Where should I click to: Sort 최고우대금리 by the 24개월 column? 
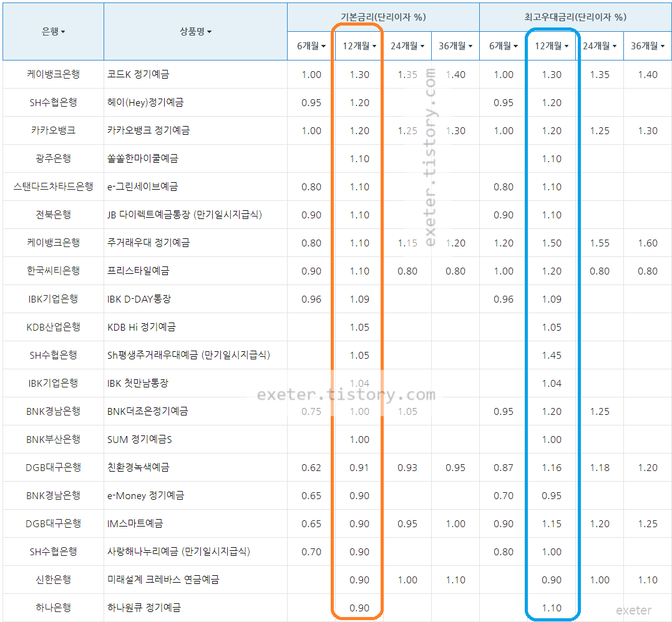(x=600, y=46)
